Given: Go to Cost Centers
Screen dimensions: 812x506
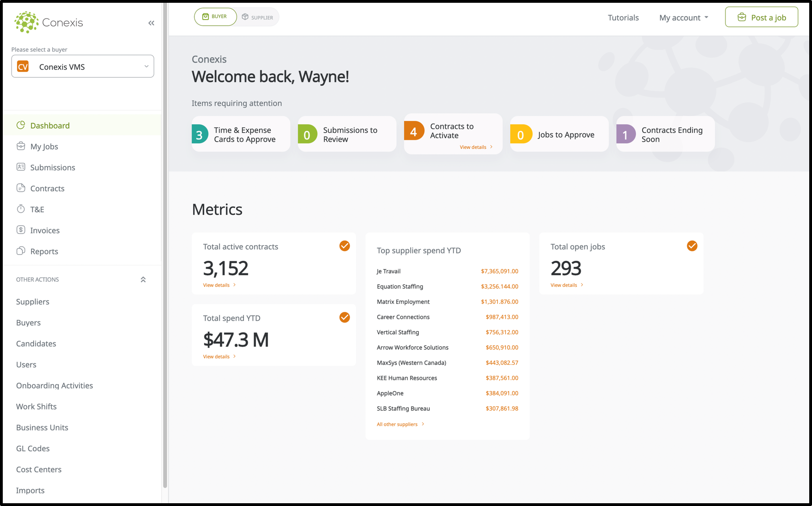Looking at the screenshot, I should point(39,469).
